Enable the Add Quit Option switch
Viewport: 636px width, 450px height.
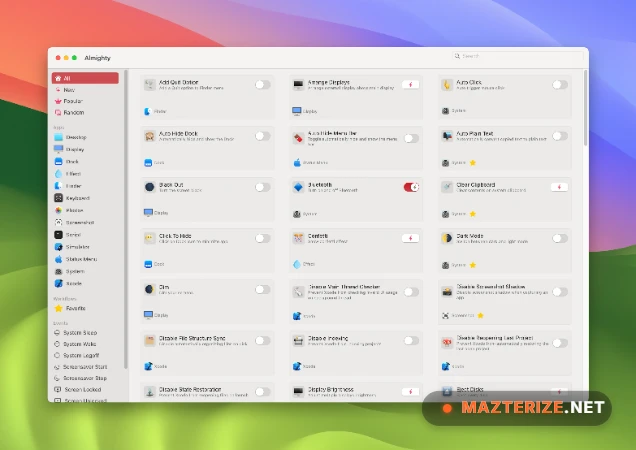(262, 84)
